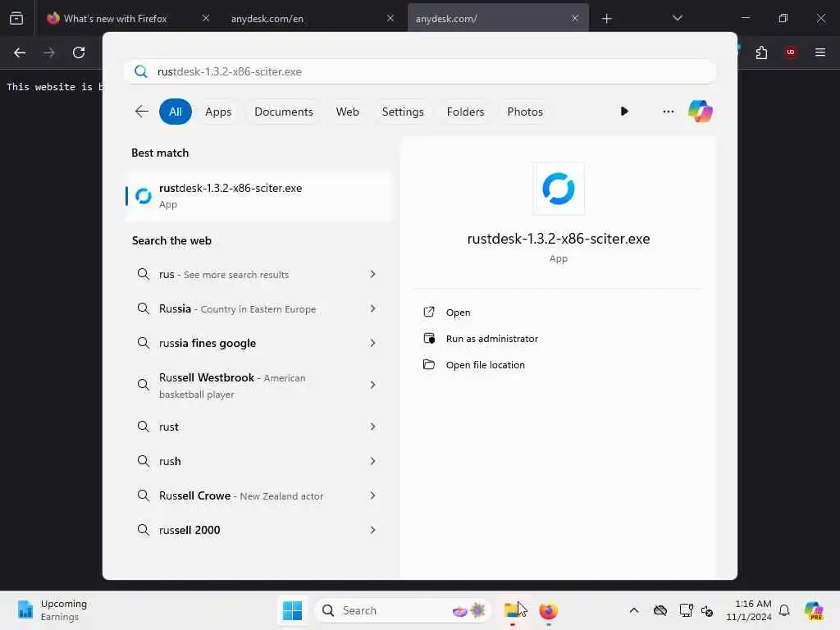Open Firefox from the taskbar
840x630 pixels.
click(x=548, y=610)
